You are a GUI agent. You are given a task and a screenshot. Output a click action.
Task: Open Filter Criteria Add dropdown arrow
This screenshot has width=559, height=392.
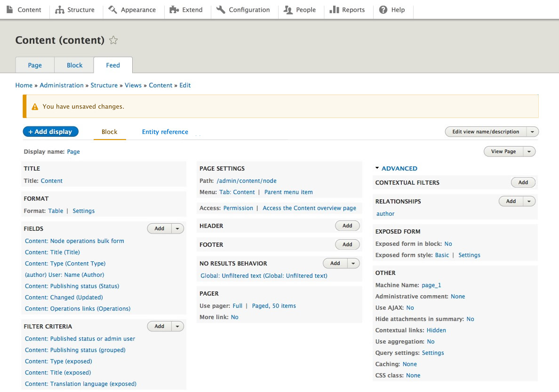[177, 326]
